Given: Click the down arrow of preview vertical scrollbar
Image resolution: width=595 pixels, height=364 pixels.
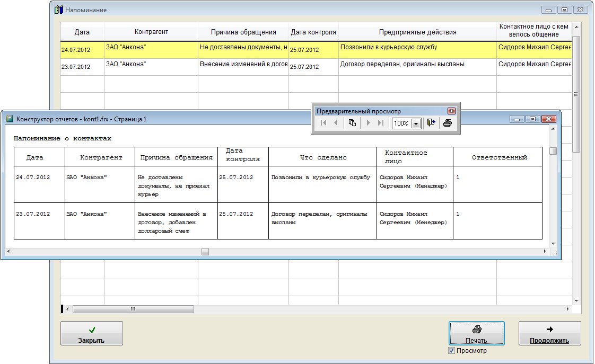Looking at the screenshot, I should pos(553,243).
